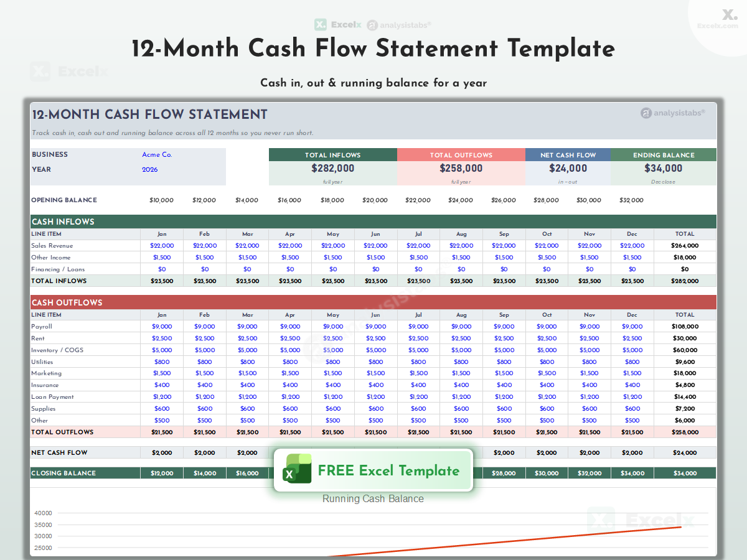Screen dimensions: 747x560
Task: Click the TOTAL OUTFLOWS row label
Action: coord(63,432)
